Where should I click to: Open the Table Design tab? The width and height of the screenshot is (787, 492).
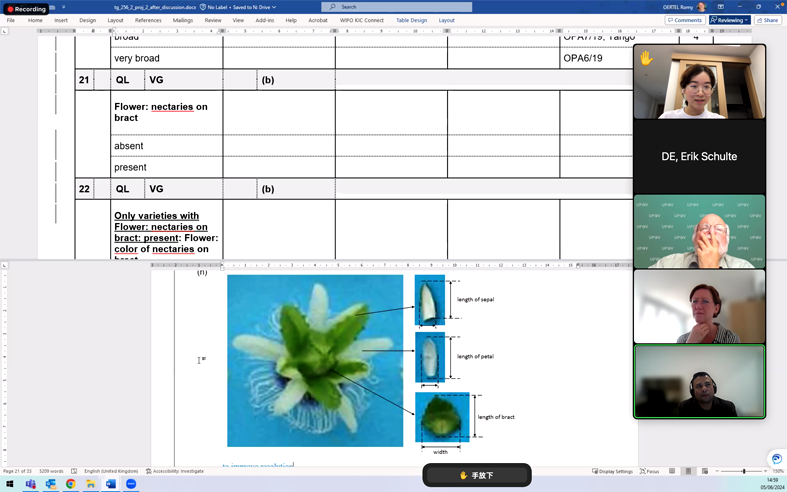(412, 20)
